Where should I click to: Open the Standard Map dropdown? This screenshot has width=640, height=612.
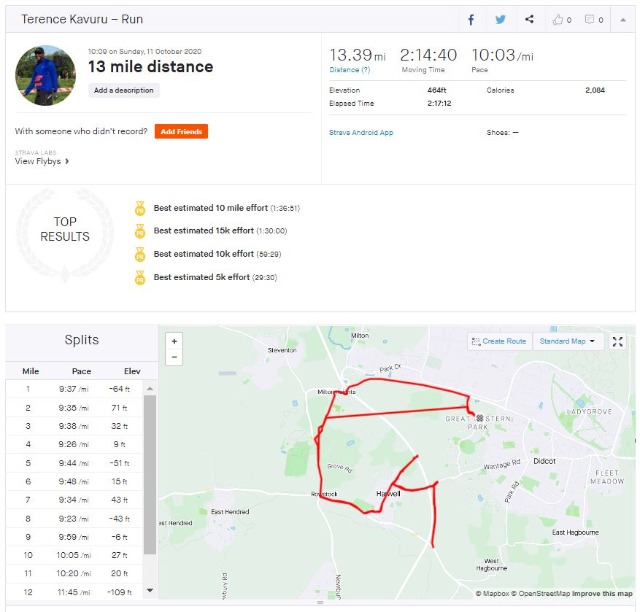pyautogui.click(x=567, y=341)
